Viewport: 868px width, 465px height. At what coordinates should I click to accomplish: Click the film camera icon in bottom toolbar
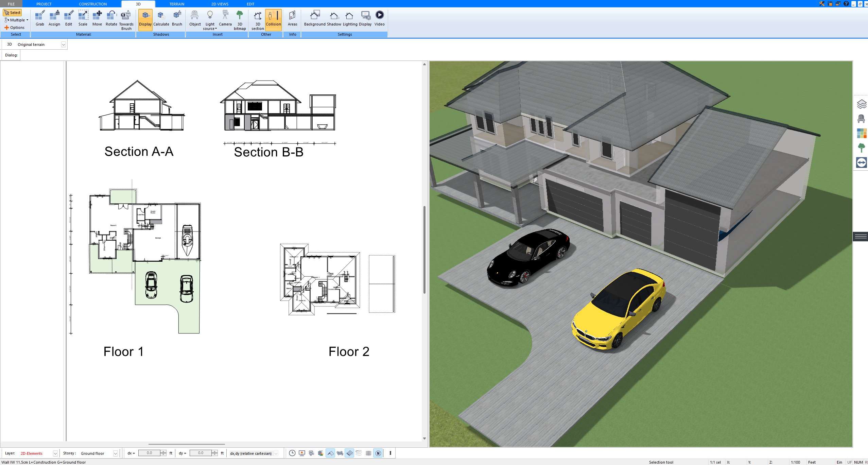(311, 453)
